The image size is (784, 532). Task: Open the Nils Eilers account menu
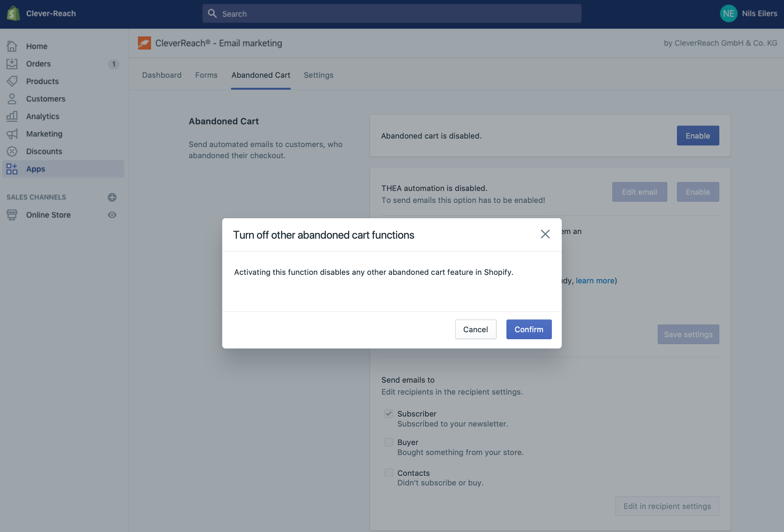(x=749, y=13)
